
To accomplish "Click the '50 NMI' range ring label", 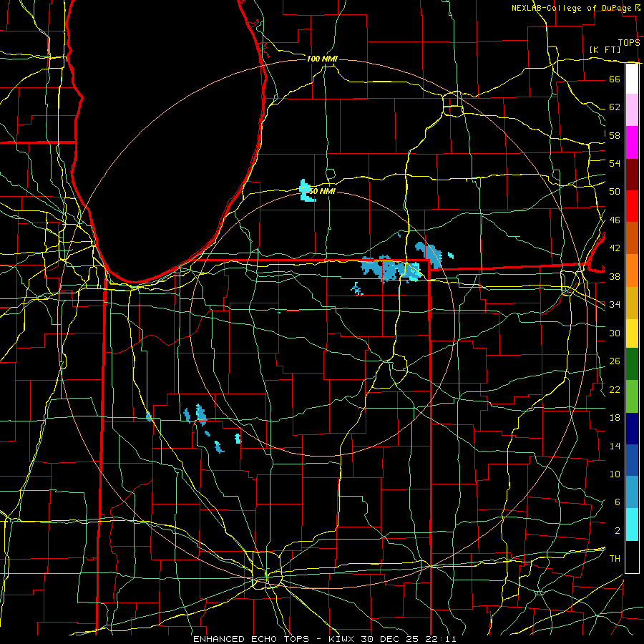I will click(x=322, y=191).
